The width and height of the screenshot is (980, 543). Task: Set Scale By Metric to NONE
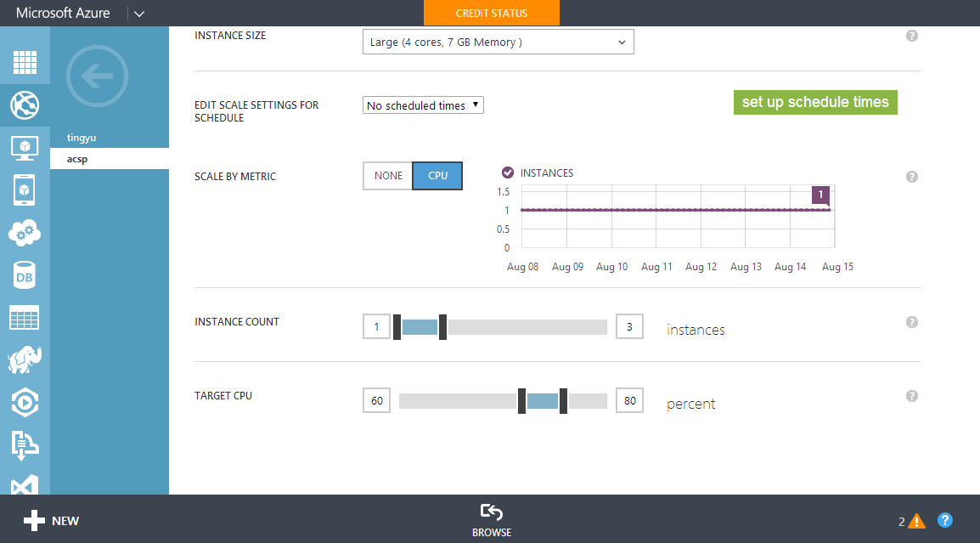(x=388, y=176)
